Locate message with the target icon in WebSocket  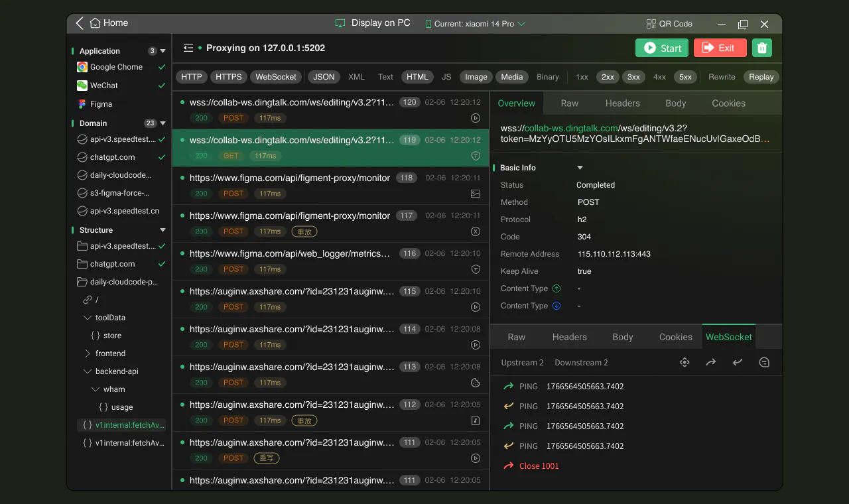pos(685,363)
